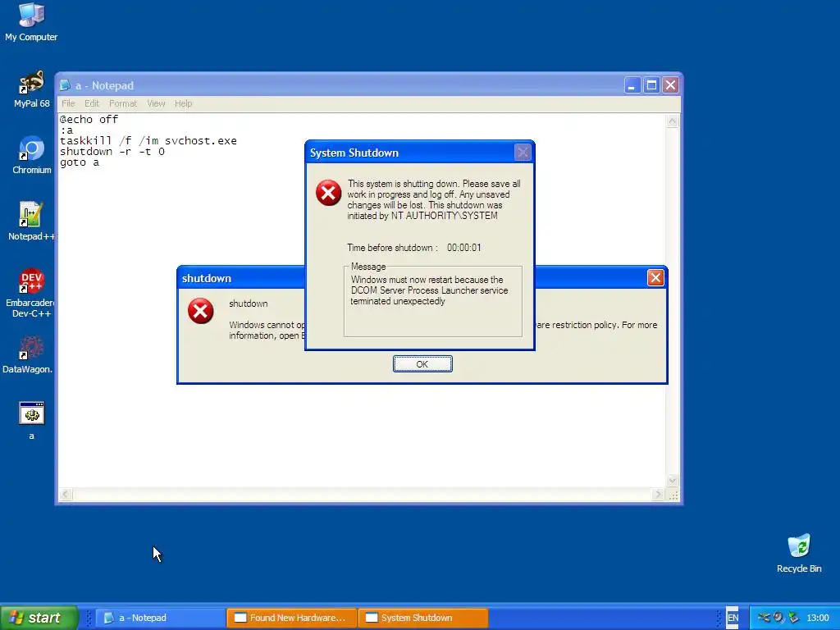The image size is (840, 630).
Task: Click Notepad vertical scrollbar down arrow
Action: [673, 481]
